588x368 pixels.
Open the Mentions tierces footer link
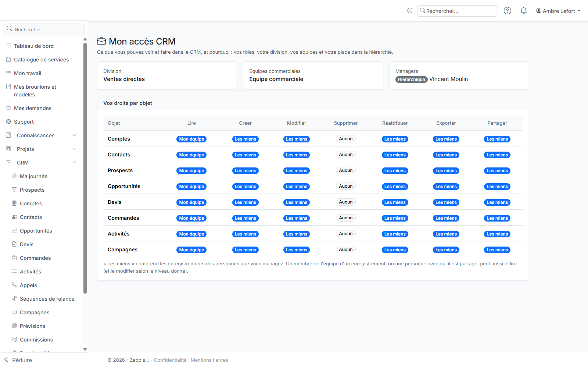[x=209, y=360]
